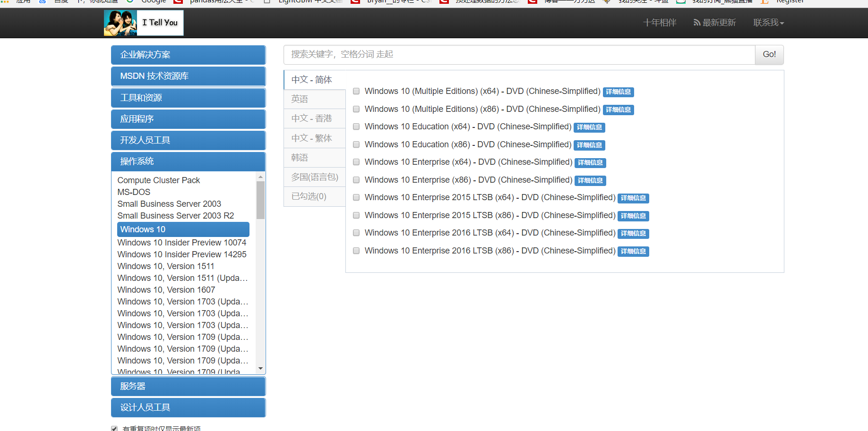Open the 已勾选(0) tab

[x=315, y=196]
